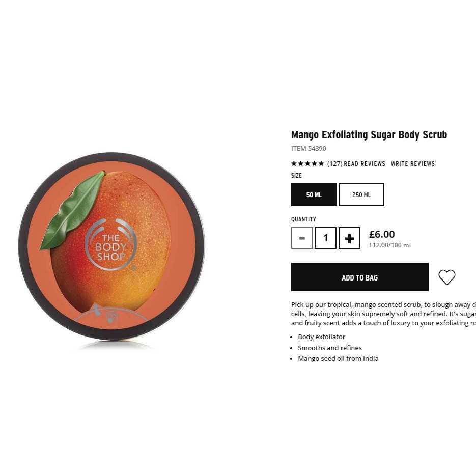Click the (127) review count
This screenshot has width=476, height=476.
pyautogui.click(x=335, y=164)
